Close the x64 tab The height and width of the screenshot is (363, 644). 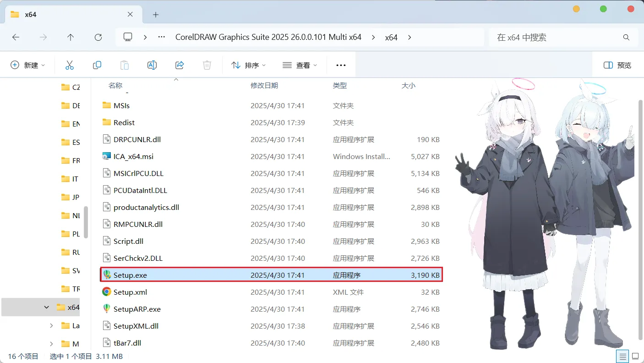[x=131, y=14]
